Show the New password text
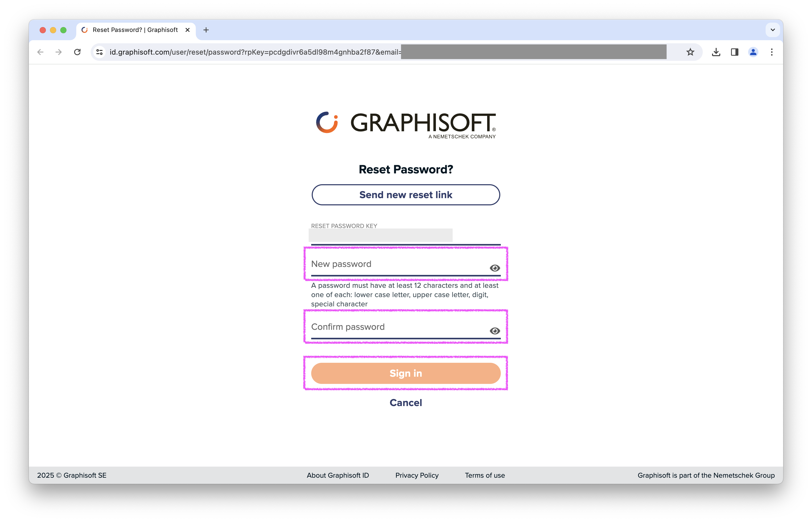 click(x=495, y=268)
